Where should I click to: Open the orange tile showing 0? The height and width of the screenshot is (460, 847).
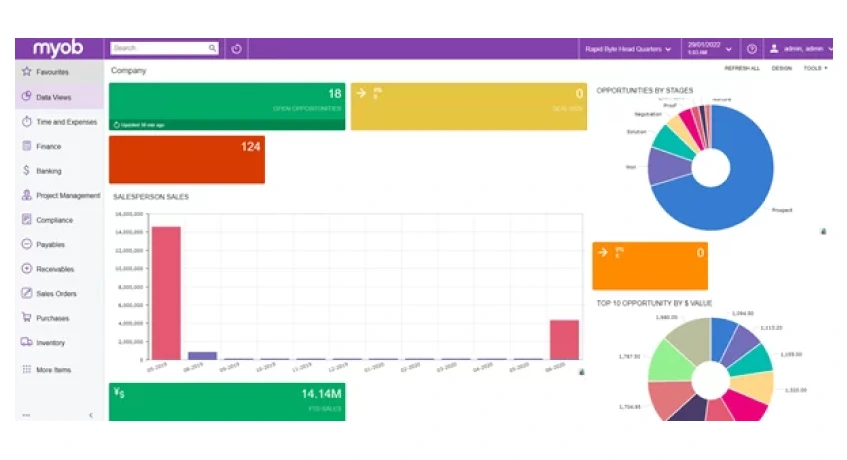pyautogui.click(x=650, y=266)
